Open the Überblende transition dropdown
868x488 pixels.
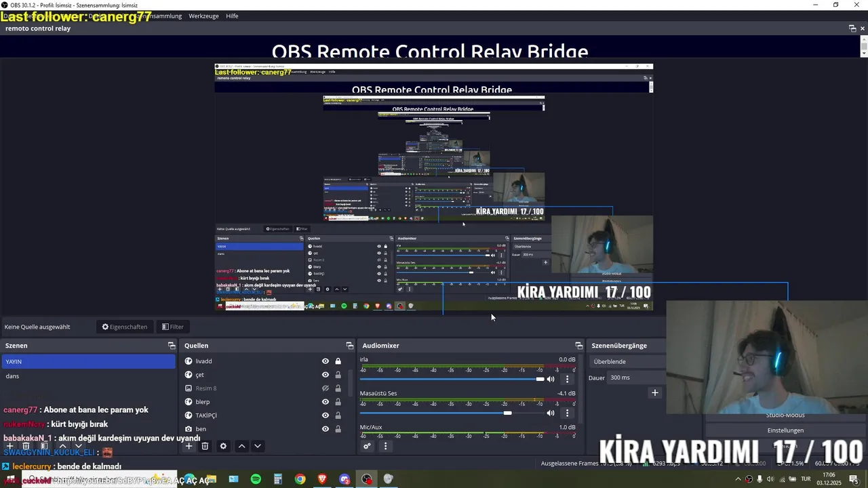627,361
